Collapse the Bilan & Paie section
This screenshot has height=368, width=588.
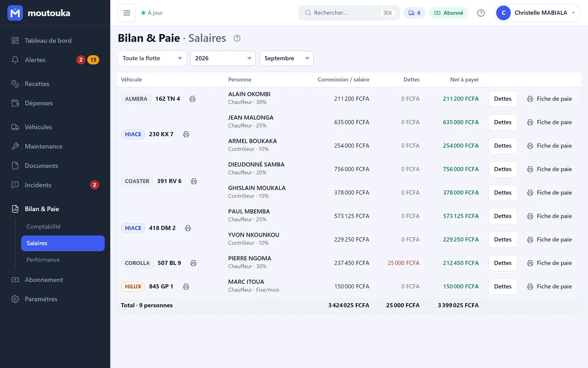click(55, 209)
